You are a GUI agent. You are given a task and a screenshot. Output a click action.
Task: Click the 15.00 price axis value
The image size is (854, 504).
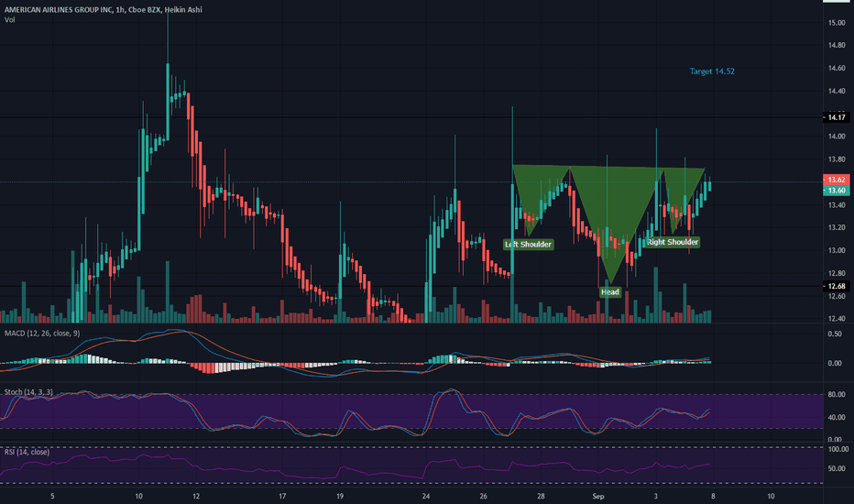(837, 23)
